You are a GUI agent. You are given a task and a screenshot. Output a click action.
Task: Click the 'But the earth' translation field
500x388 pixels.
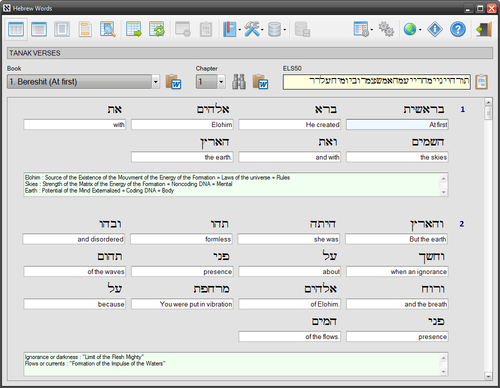(397, 239)
